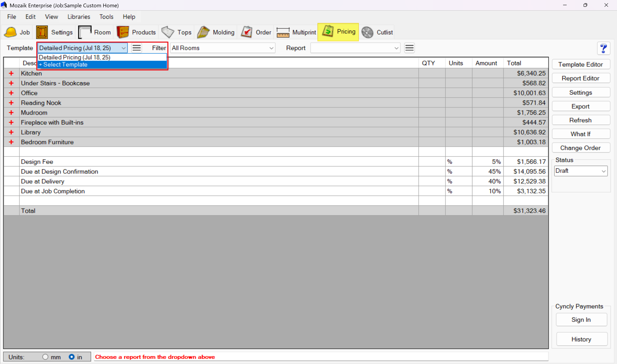
Task: Open the Products cabinet icon
Action: pyautogui.click(x=123, y=32)
